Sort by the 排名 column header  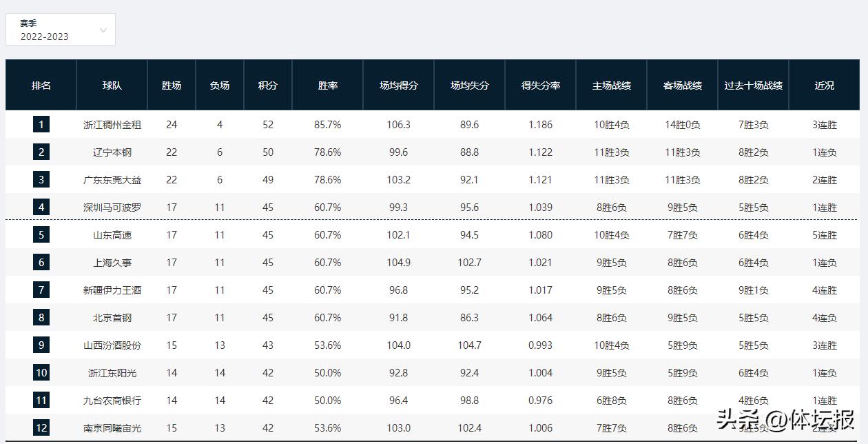pyautogui.click(x=41, y=85)
